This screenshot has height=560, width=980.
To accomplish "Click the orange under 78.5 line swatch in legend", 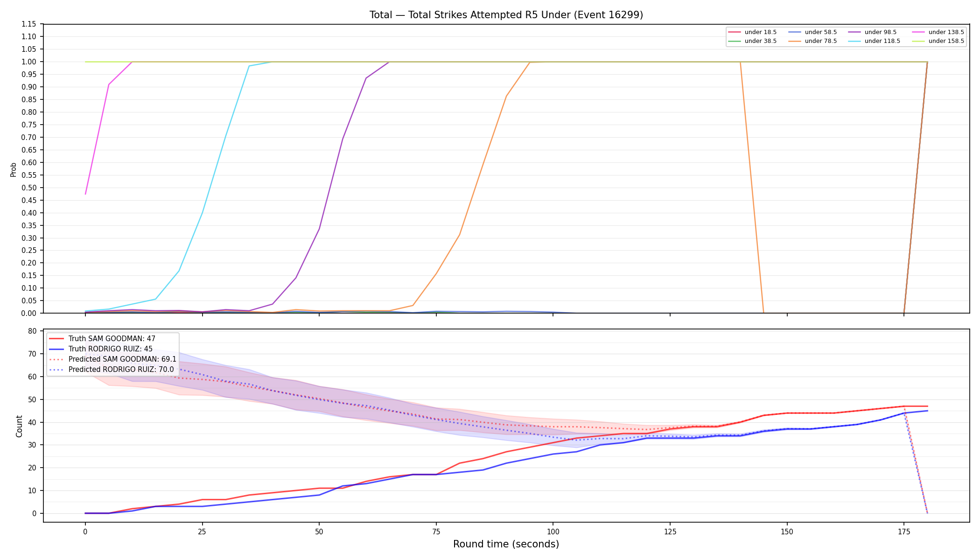I will click(795, 41).
